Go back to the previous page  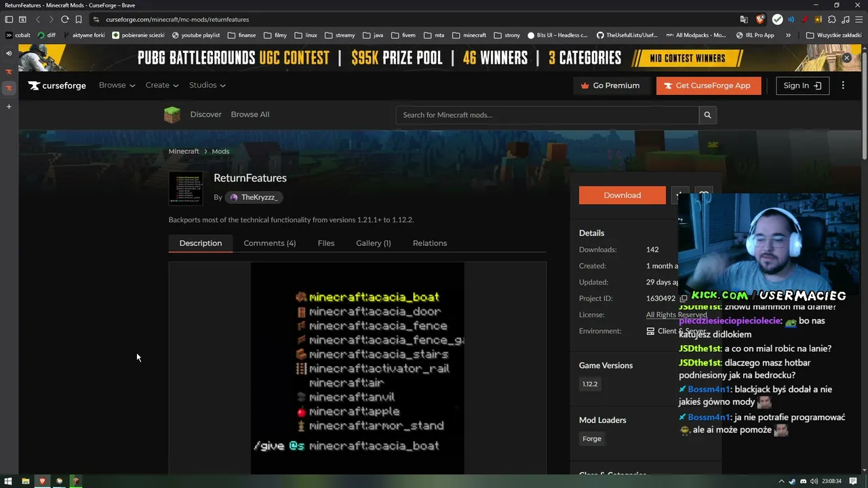point(37,20)
